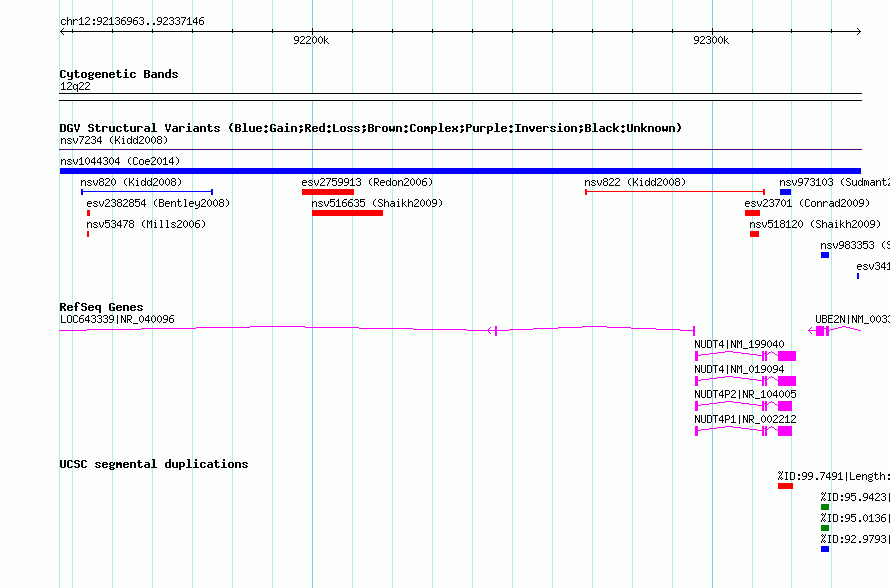Viewport: 890px width, 588px height.
Task: Click the blue nsv820 gain feature line
Action: [147, 192]
